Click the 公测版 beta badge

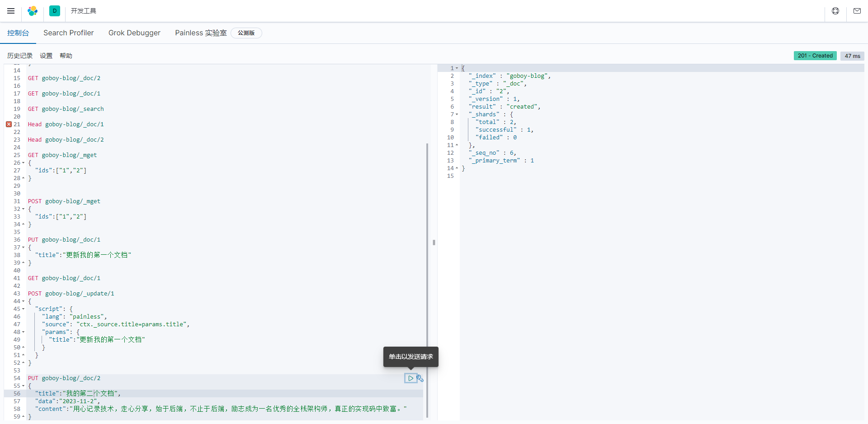click(x=246, y=33)
